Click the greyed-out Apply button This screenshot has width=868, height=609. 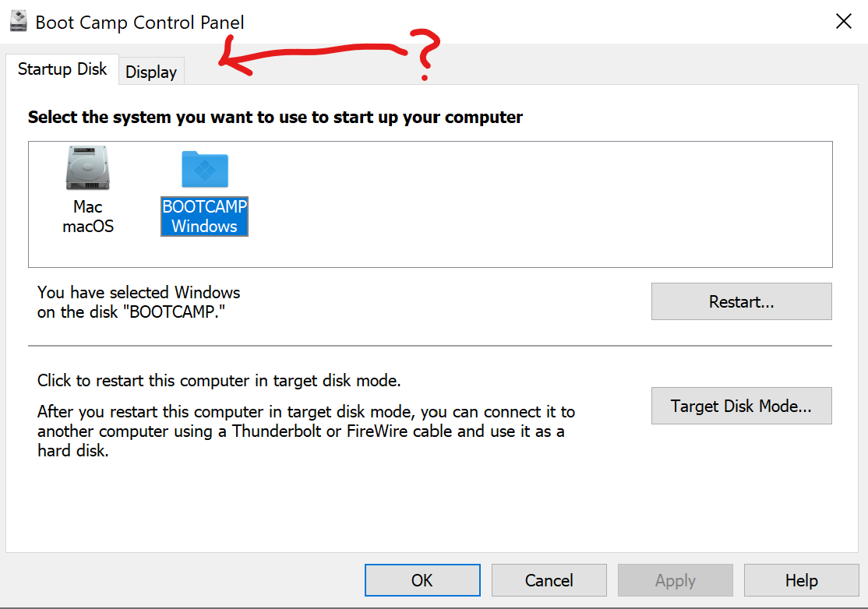[675, 580]
